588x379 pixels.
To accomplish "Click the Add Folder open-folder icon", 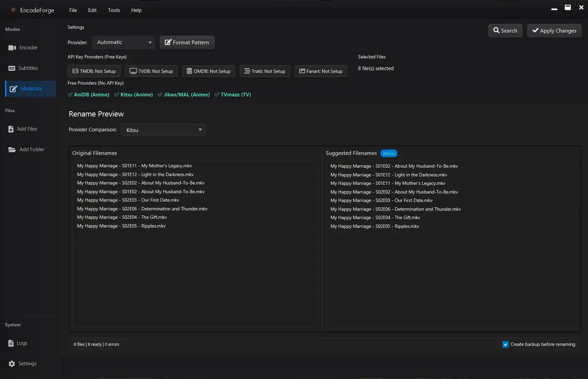I will tap(12, 150).
